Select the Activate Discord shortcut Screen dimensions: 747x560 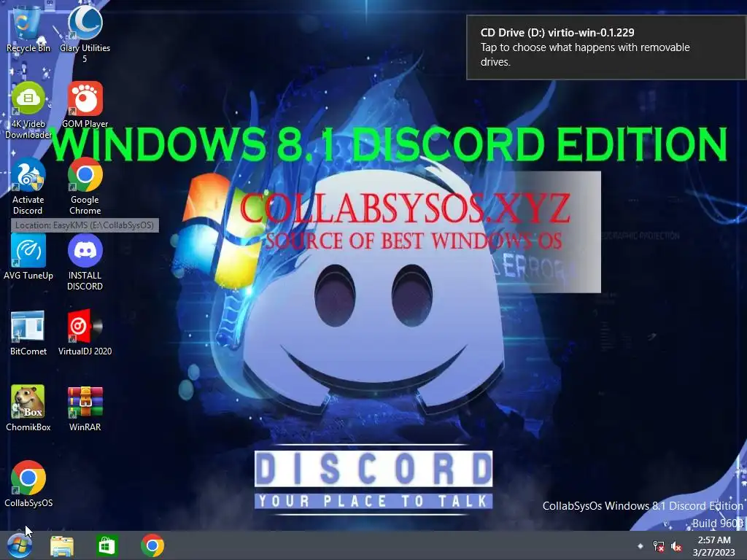(x=28, y=186)
